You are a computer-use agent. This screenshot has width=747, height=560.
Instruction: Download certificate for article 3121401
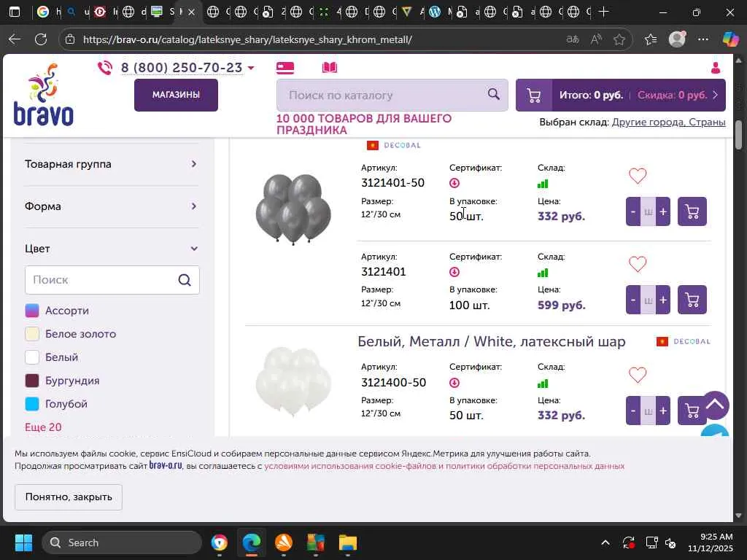454,272
